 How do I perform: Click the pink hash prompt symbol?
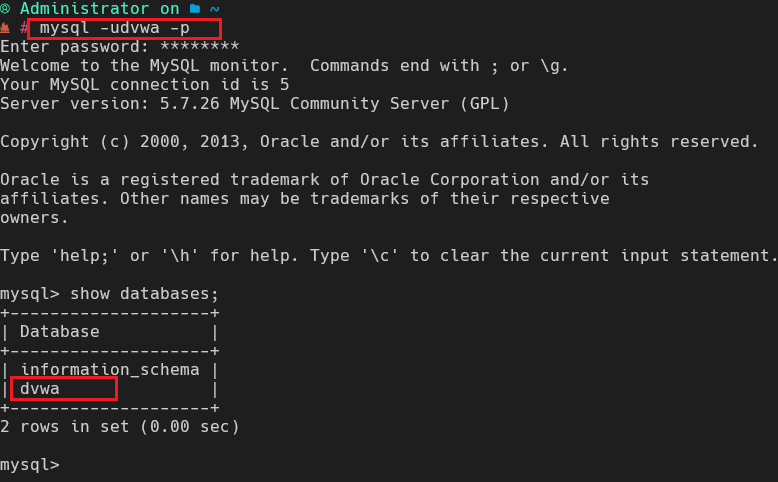click(23, 28)
